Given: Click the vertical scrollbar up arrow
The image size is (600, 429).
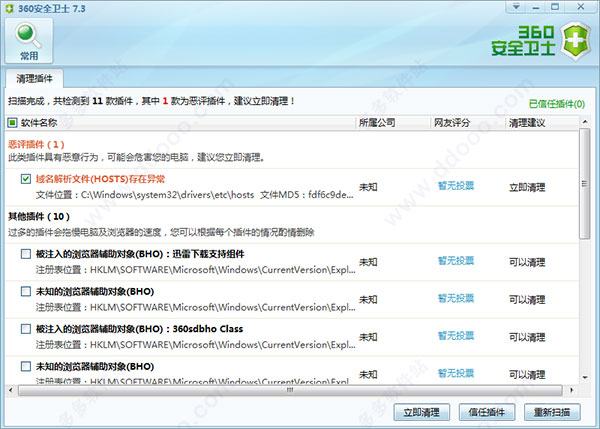Looking at the screenshot, I should click(x=585, y=122).
